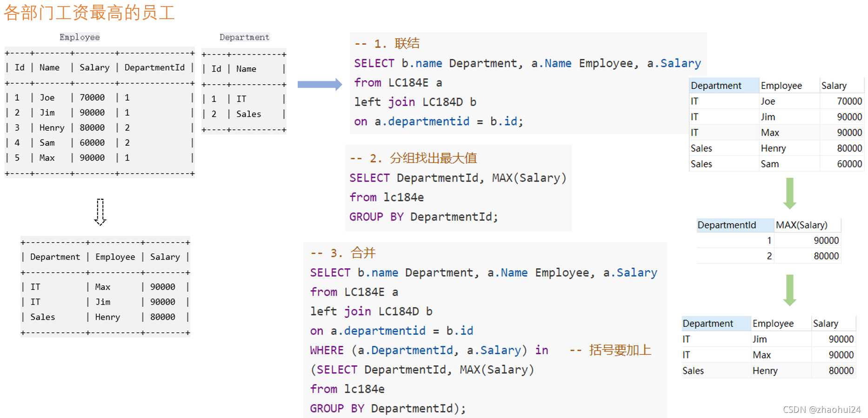Click the MAX(Salary) header in the grouped grid
Screen dimensions: 868x418
point(807,225)
